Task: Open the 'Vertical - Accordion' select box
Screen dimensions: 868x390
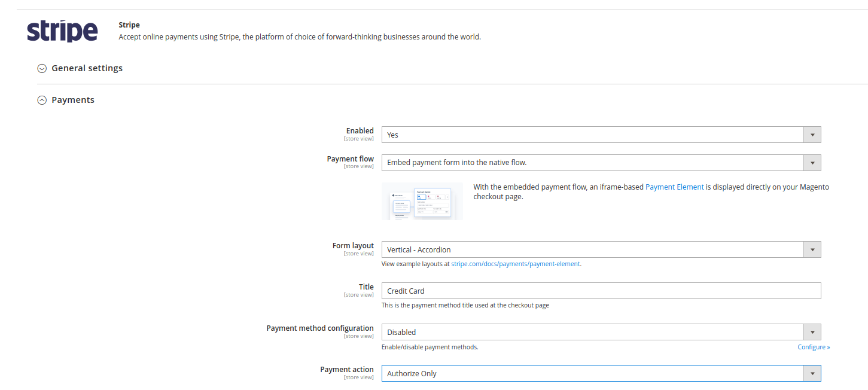Action: (x=592, y=249)
